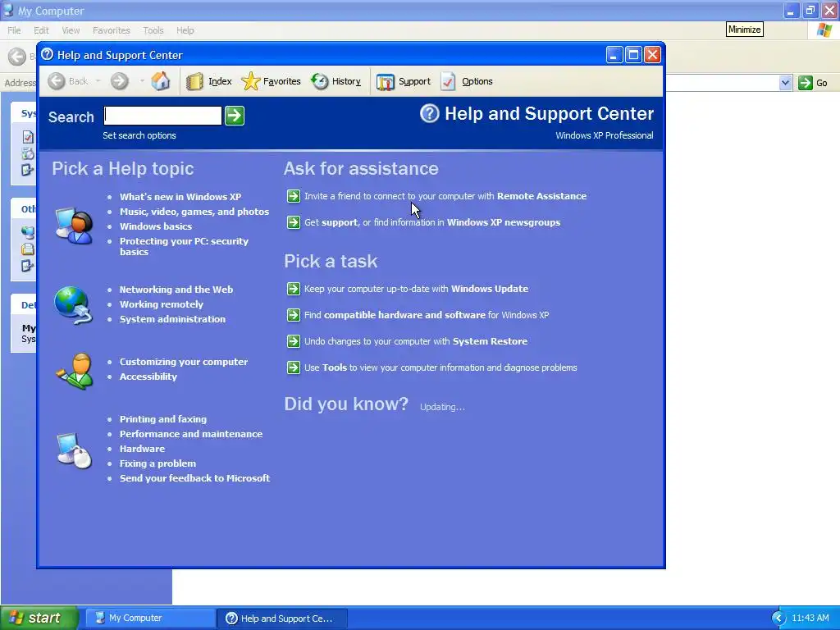The width and height of the screenshot is (840, 630).
Task: Open the History clock icon
Action: pyautogui.click(x=320, y=81)
